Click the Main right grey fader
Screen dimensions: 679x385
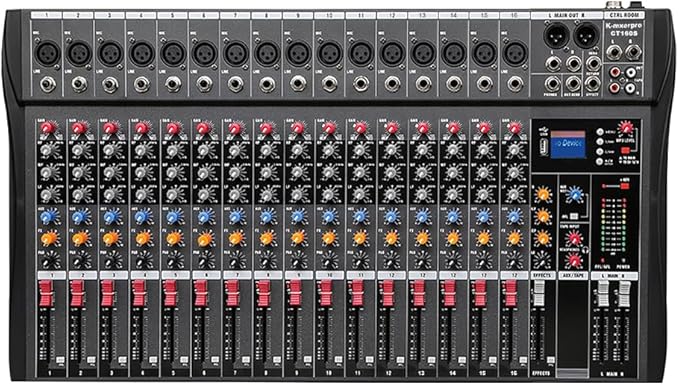tap(624, 294)
